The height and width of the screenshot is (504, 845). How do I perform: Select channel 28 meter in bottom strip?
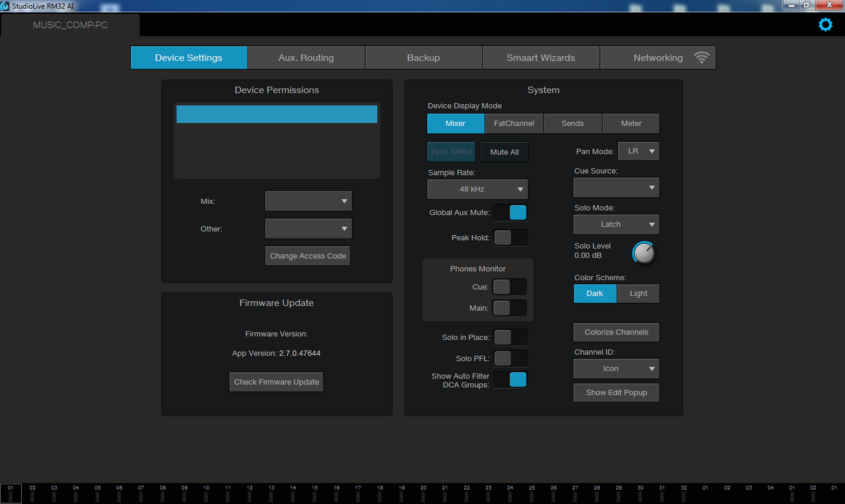pyautogui.click(x=597, y=493)
